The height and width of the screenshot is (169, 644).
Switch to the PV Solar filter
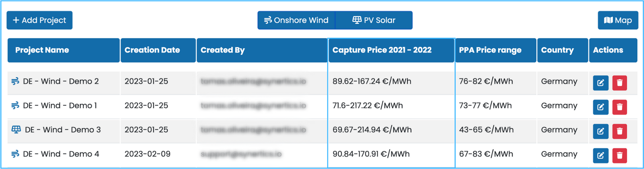[x=374, y=20]
